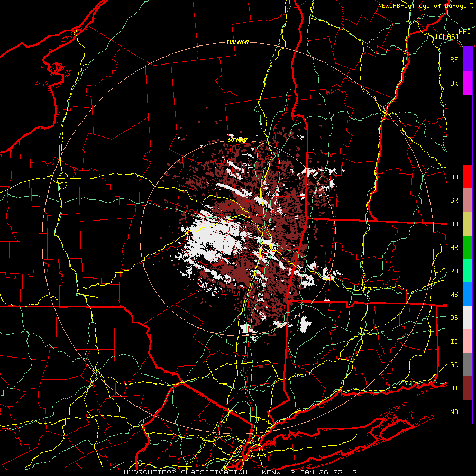Click the BI dark red legend swatch
This screenshot has width=476, height=476.
pyautogui.click(x=467, y=388)
